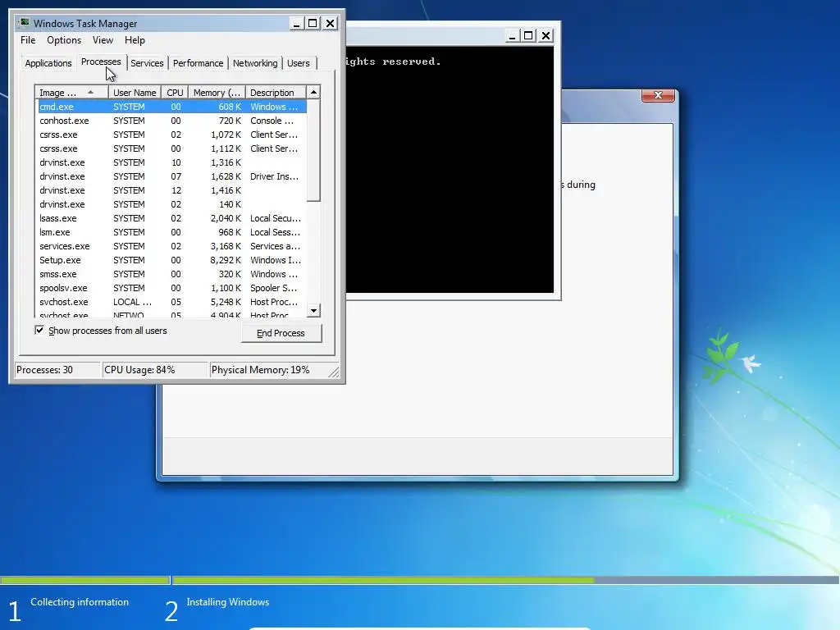Click the CPU Usage: 84% status entry
This screenshot has height=630, width=840.
(155, 370)
